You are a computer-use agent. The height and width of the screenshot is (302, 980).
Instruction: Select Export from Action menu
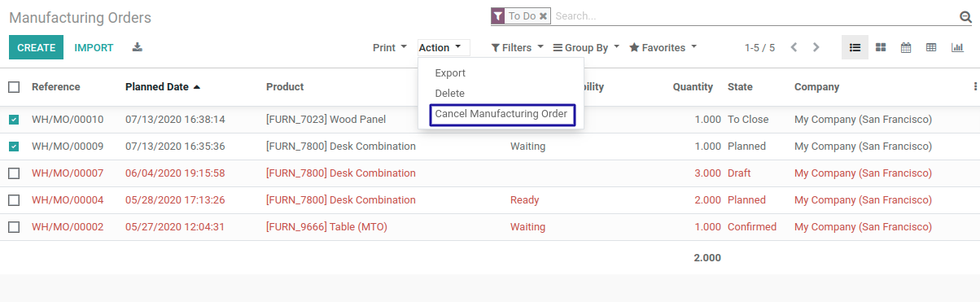pyautogui.click(x=450, y=73)
